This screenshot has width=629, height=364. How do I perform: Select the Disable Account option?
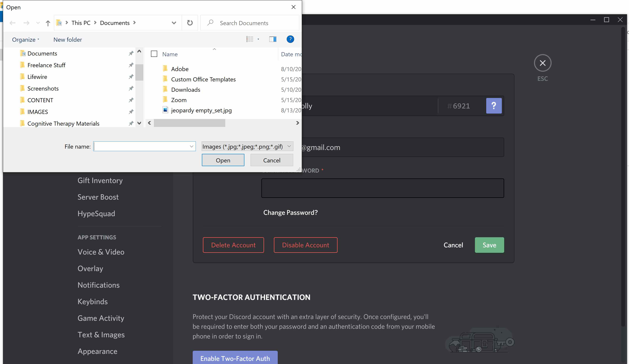coord(305,245)
